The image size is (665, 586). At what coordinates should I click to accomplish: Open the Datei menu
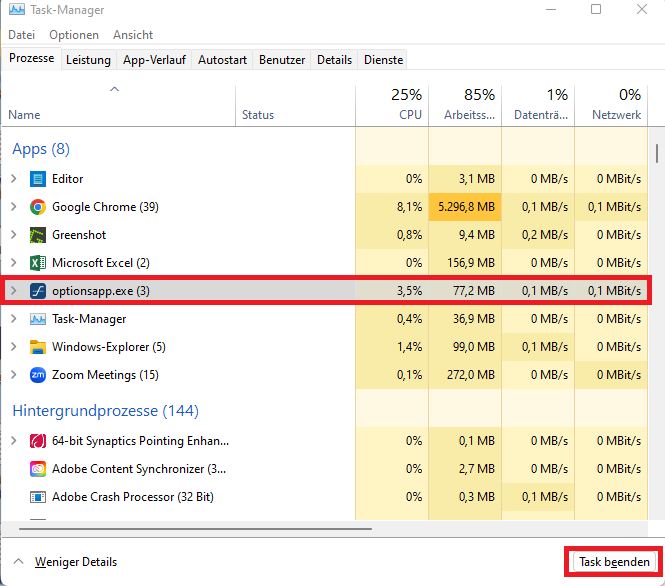pos(22,35)
